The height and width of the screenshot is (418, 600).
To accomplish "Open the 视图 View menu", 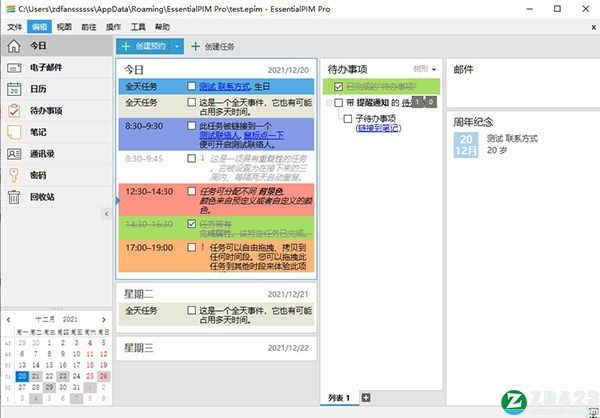I will pos(64,27).
